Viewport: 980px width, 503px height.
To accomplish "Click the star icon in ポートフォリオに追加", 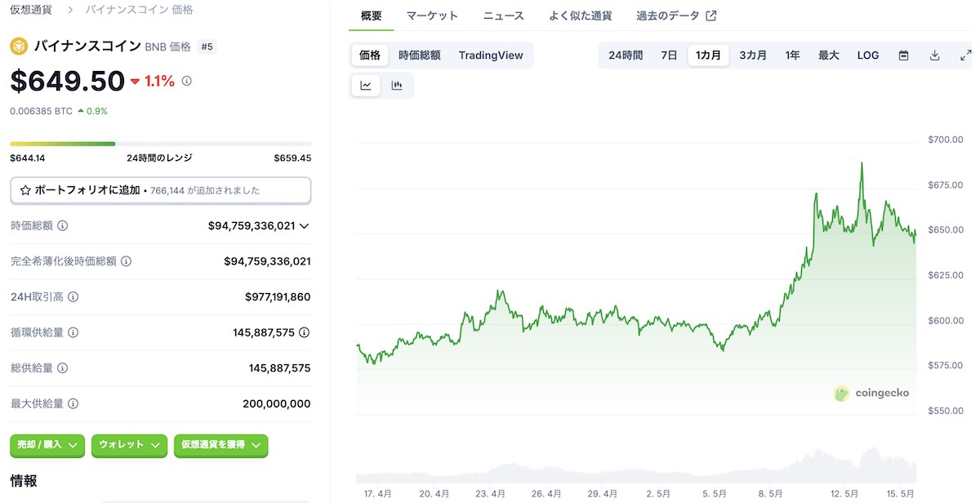I will pos(25,190).
